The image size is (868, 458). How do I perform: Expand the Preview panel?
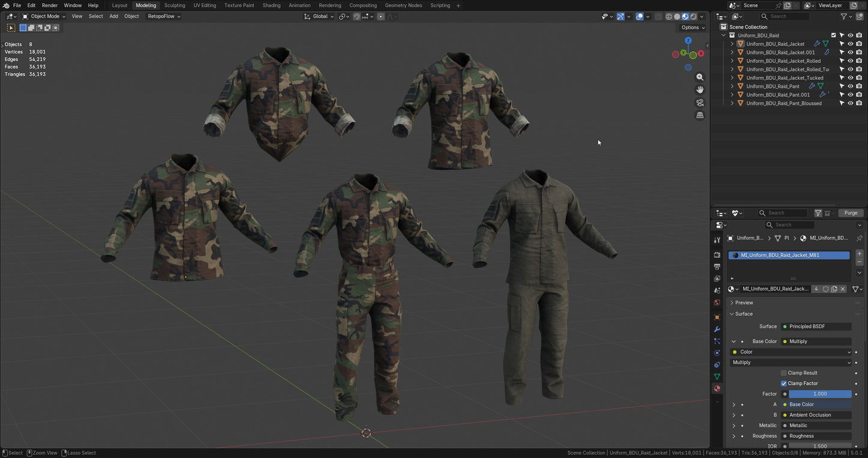pyautogui.click(x=732, y=303)
